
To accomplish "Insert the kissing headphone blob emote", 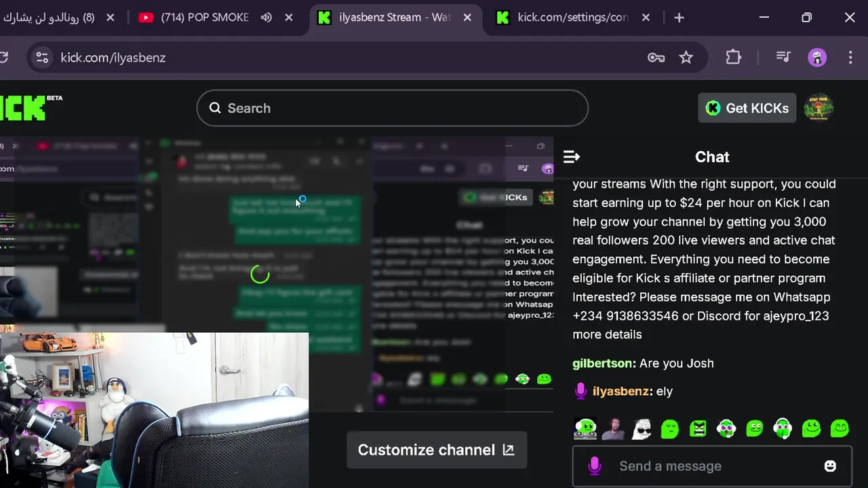I will click(x=783, y=428).
